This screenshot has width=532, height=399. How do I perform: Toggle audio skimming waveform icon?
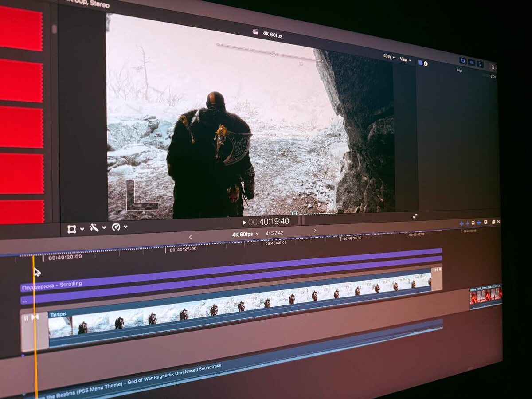click(x=467, y=223)
